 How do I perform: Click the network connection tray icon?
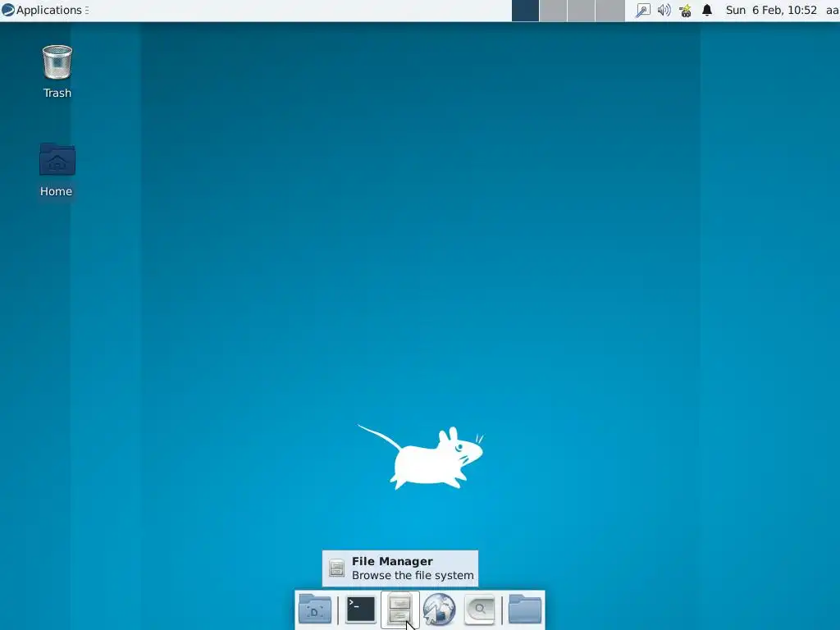(642, 10)
